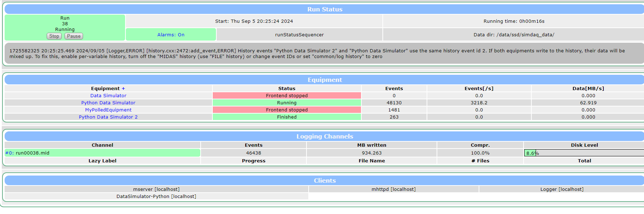The height and width of the screenshot is (214, 644).
Task: Click the Progress header
Action: (253, 161)
